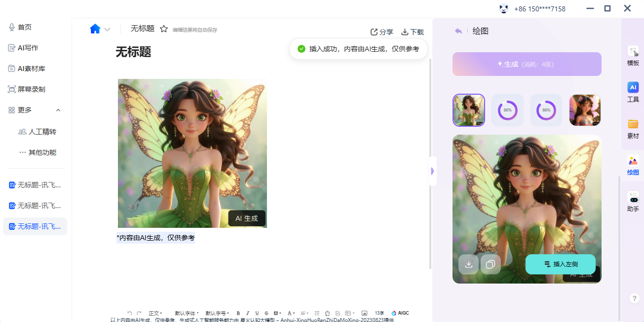Toggle bold formatting in bottom toolbar

click(238, 313)
